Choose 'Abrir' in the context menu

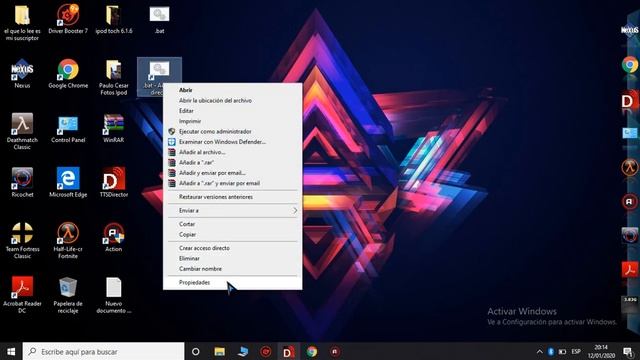click(233, 90)
